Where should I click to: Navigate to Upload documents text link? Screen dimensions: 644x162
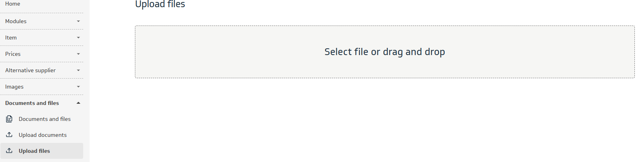(43, 135)
